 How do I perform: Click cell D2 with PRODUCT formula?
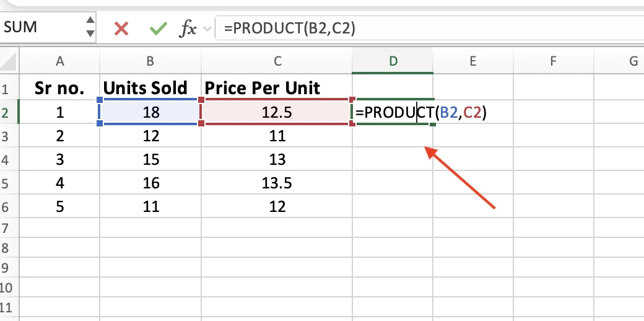coord(393,112)
